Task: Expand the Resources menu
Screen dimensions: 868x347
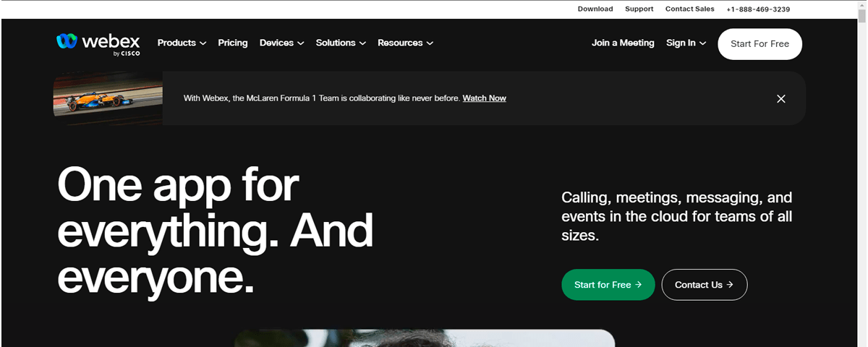Action: pos(405,43)
